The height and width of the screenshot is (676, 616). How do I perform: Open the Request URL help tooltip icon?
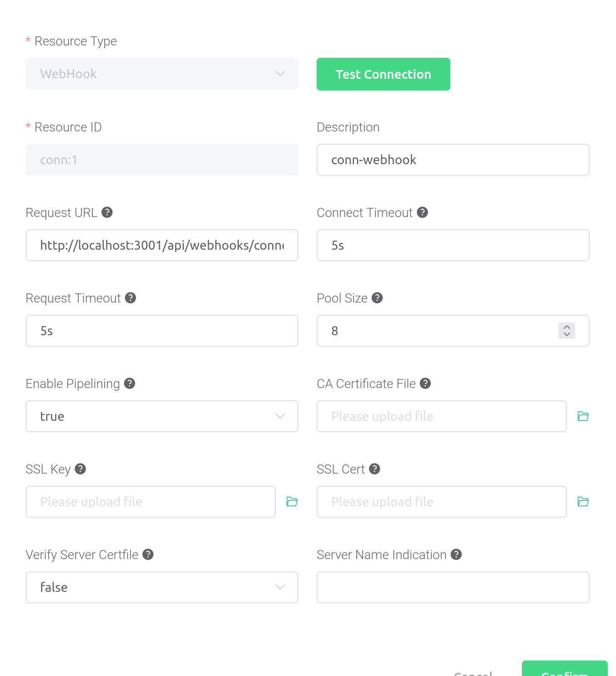tap(107, 212)
